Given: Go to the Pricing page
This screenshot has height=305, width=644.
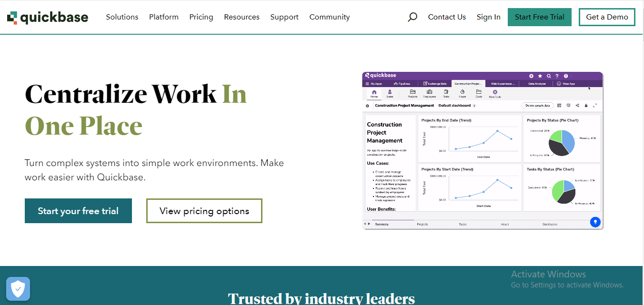Looking at the screenshot, I should coord(201,17).
